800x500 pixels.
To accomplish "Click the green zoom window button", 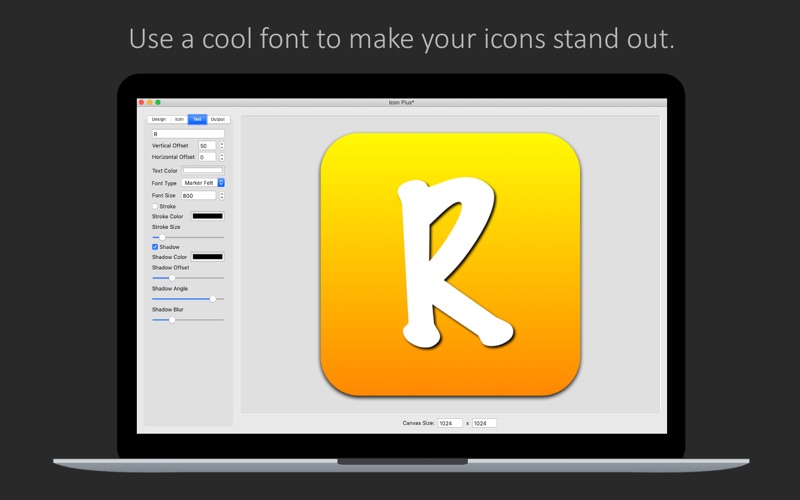I will [158, 103].
